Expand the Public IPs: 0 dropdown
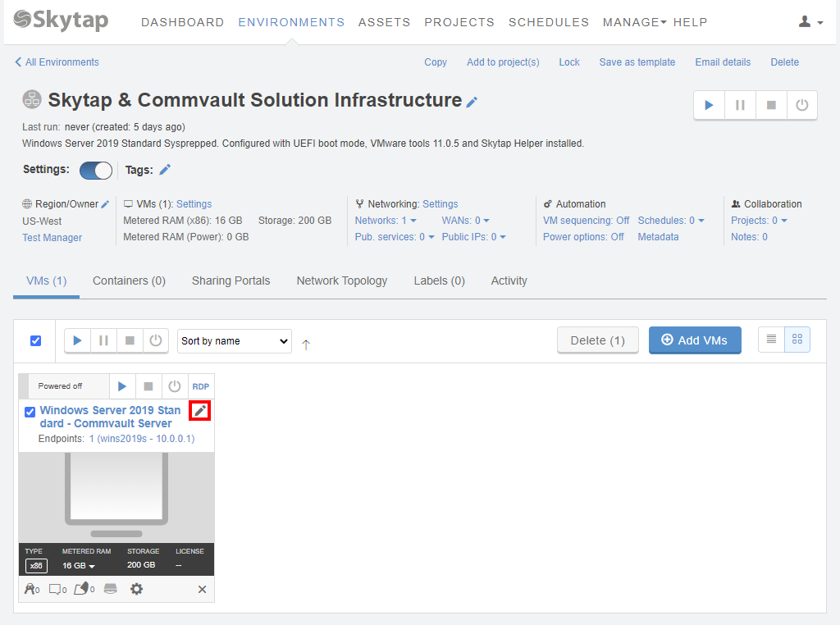Viewport: 840px width, 625px height. (x=473, y=237)
